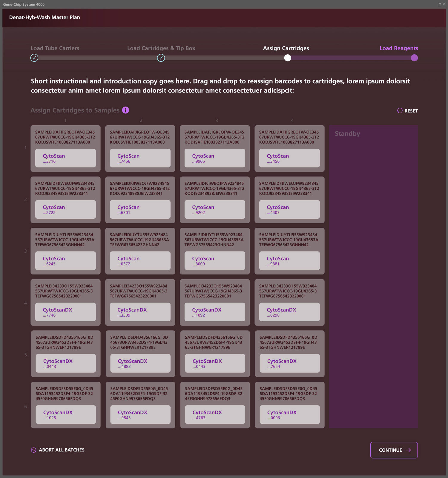Select CytoScan cartridge ...4403
The image size is (448, 478).
pos(289,209)
